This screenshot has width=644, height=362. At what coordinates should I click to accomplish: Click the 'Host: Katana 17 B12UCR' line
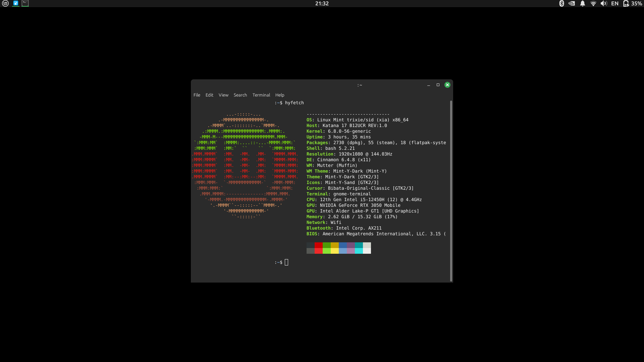[347, 126]
